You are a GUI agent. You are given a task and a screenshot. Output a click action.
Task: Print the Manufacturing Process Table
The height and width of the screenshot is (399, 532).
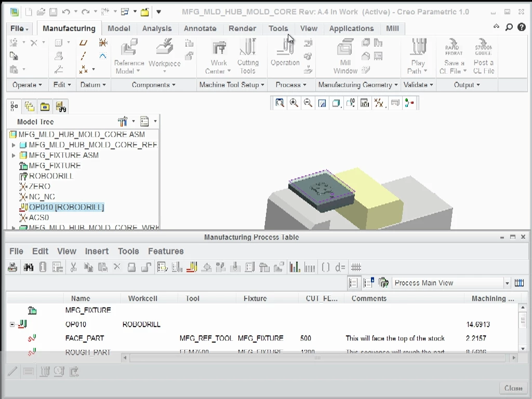(12, 268)
